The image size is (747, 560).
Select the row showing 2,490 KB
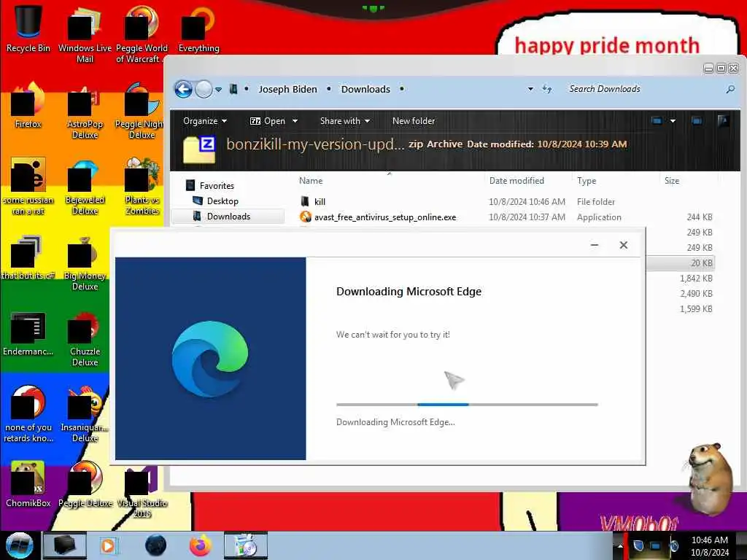tap(681, 293)
